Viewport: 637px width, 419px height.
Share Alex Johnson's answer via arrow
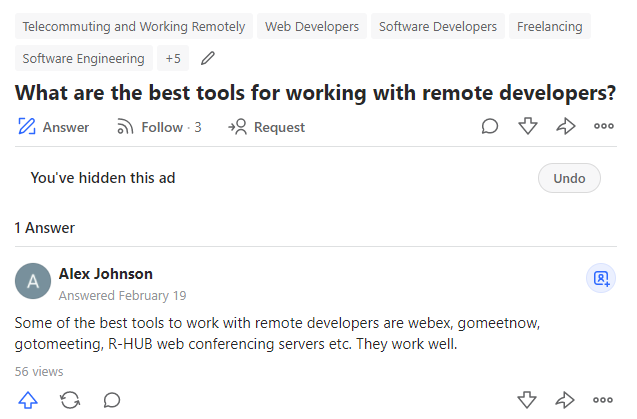pyautogui.click(x=565, y=400)
